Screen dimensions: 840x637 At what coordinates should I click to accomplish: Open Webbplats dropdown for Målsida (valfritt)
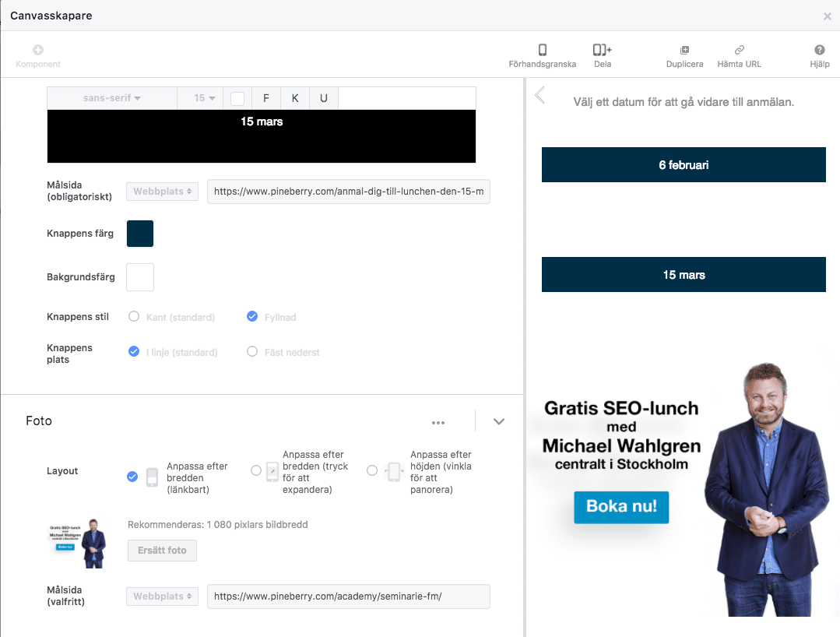tap(163, 597)
